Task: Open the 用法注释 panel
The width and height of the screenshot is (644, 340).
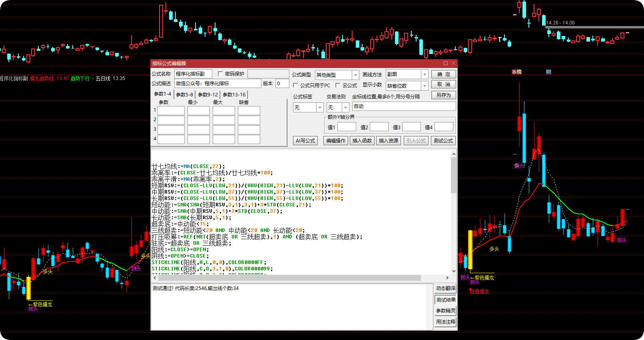Action: pyautogui.click(x=446, y=322)
